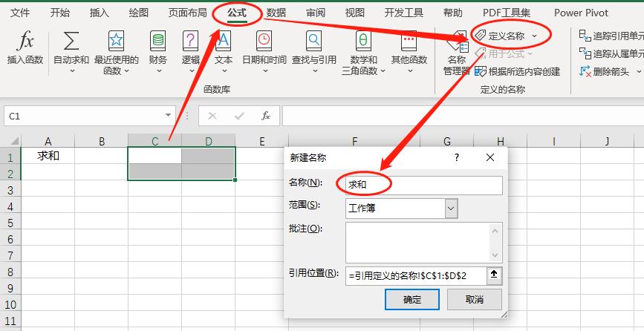Screen dimensions: 644x331
Task: Click the comment box scroll down arrow
Action: pos(495,255)
